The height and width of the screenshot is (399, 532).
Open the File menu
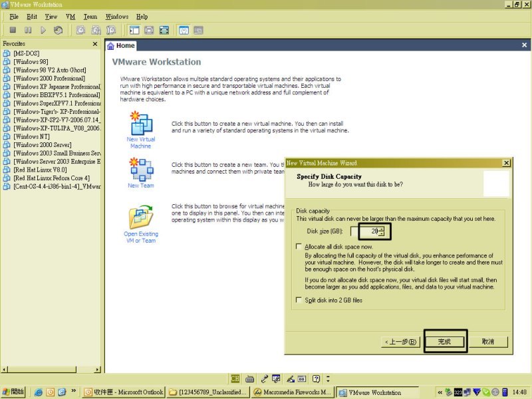pyautogui.click(x=14, y=16)
